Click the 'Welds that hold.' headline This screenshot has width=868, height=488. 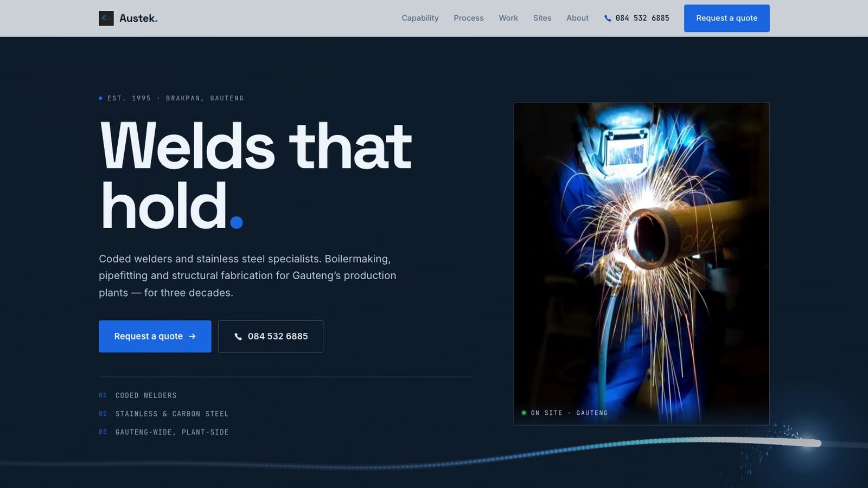coord(256,176)
